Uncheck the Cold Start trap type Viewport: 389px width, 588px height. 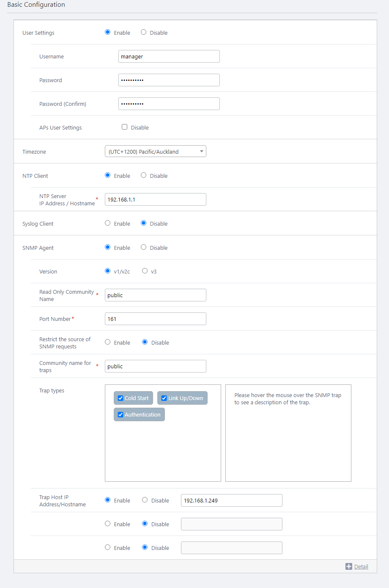[121, 398]
